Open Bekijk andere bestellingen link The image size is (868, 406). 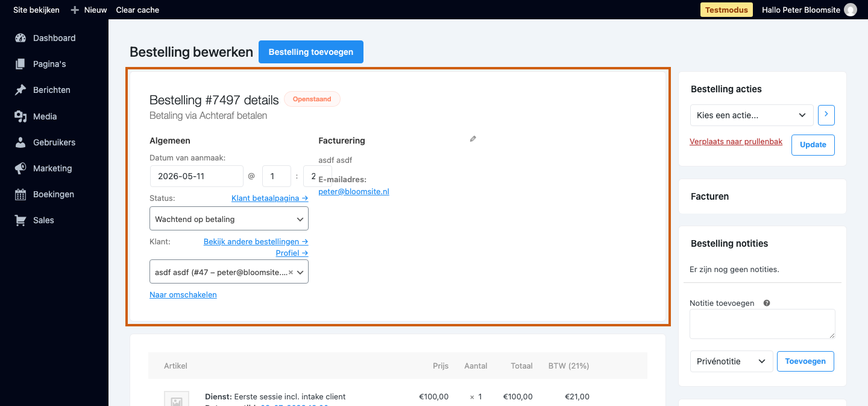(x=256, y=241)
